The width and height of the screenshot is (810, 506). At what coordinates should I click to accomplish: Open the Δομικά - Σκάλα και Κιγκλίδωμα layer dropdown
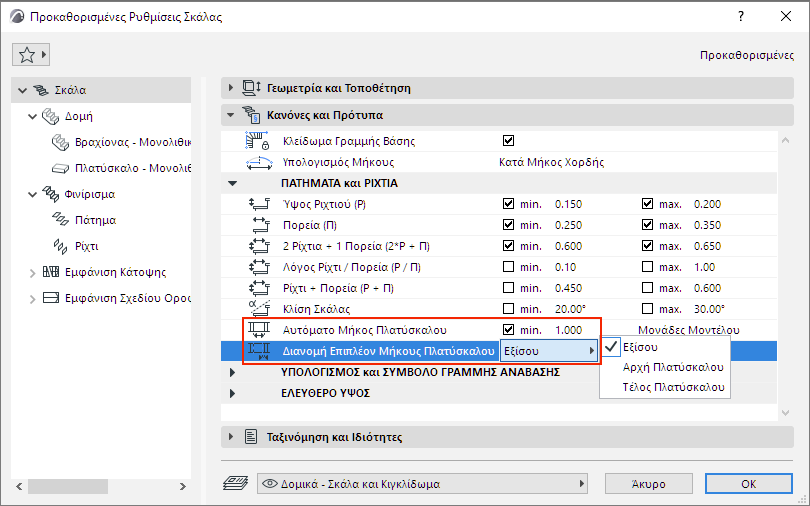coord(423,484)
